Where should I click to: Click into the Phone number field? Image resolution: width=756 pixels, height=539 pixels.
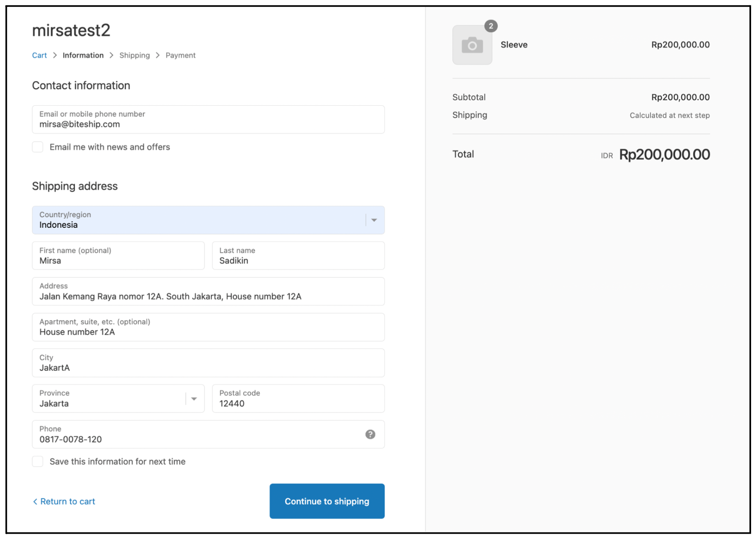coord(208,434)
